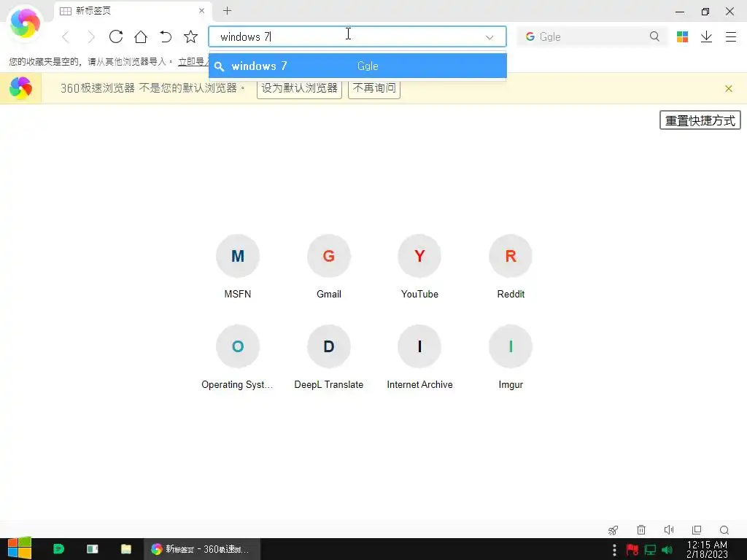Viewport: 747px width, 560px height.
Task: Toggle the sound mute icon in status bar
Action: click(x=669, y=529)
